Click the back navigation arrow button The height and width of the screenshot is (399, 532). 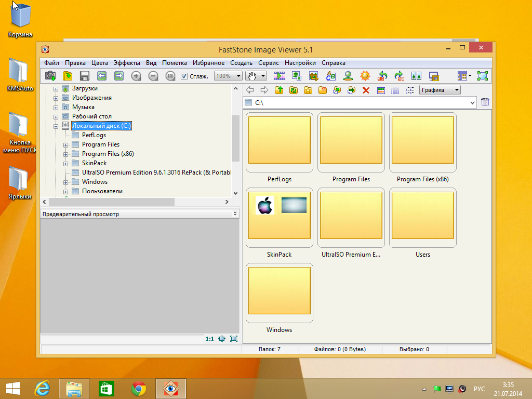[250, 90]
